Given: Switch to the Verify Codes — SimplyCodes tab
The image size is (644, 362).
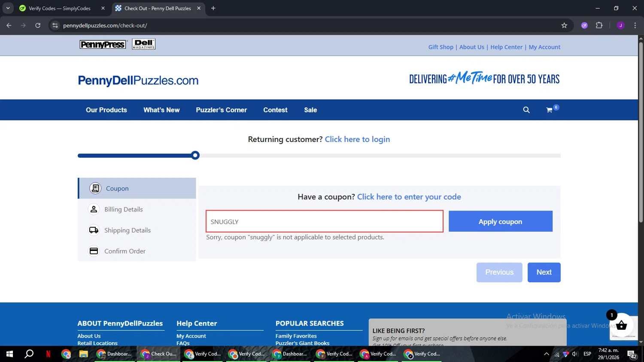Looking at the screenshot, I should click(x=60, y=8).
